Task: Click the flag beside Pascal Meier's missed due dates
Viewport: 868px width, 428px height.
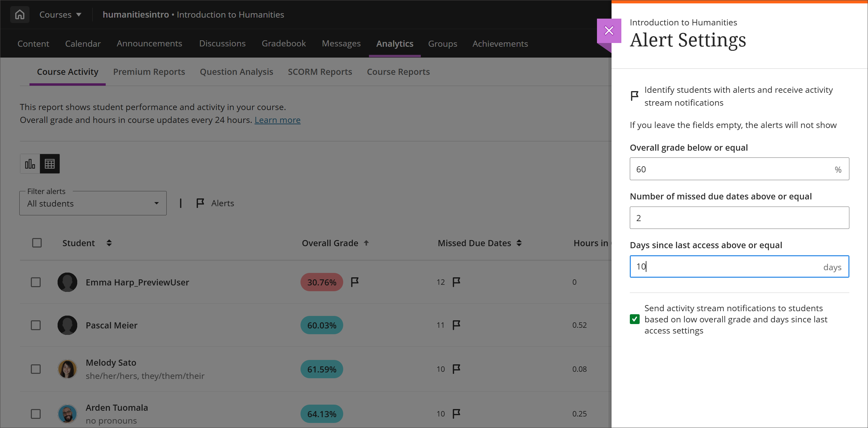Action: (456, 325)
